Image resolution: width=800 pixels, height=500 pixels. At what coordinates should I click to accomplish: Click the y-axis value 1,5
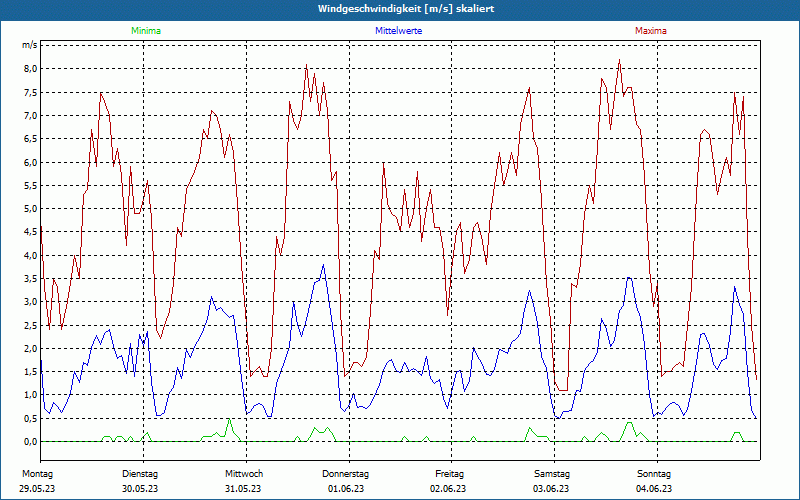[x=30, y=371]
